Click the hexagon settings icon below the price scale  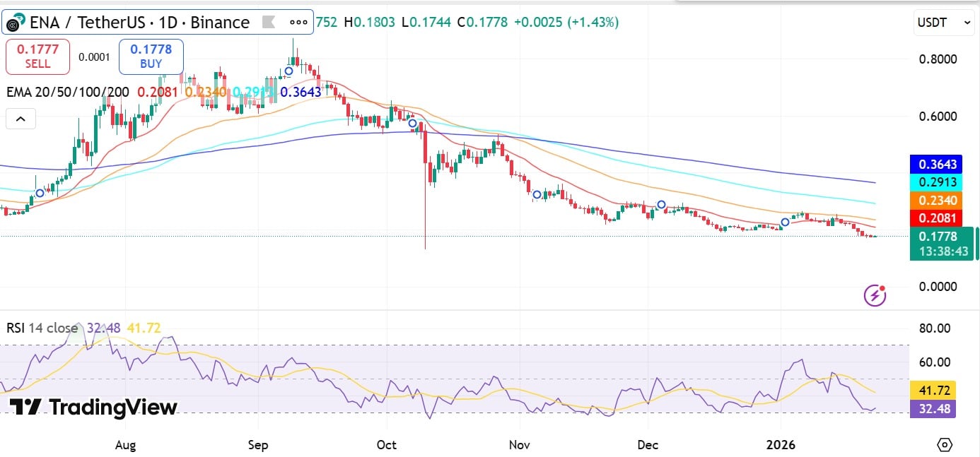click(x=945, y=445)
